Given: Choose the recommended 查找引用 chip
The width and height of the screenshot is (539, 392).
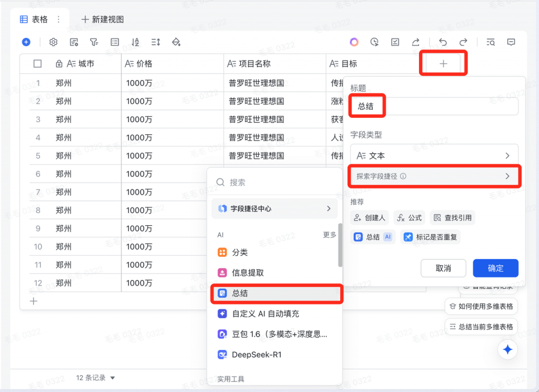Looking at the screenshot, I should (x=452, y=218).
